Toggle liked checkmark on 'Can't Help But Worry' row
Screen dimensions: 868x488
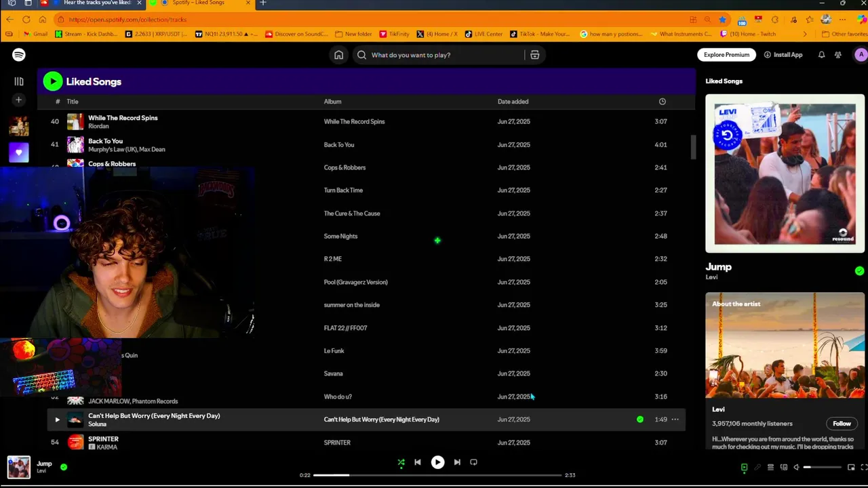coord(639,420)
